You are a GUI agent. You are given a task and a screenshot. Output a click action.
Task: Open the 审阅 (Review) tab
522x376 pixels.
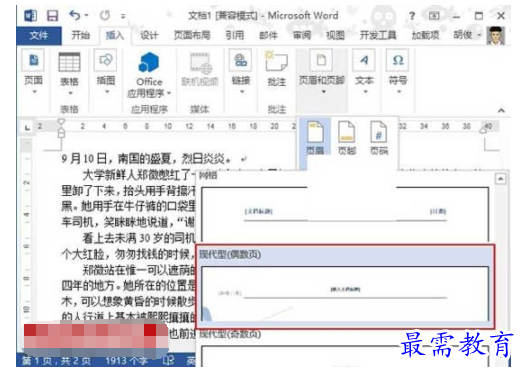point(302,35)
